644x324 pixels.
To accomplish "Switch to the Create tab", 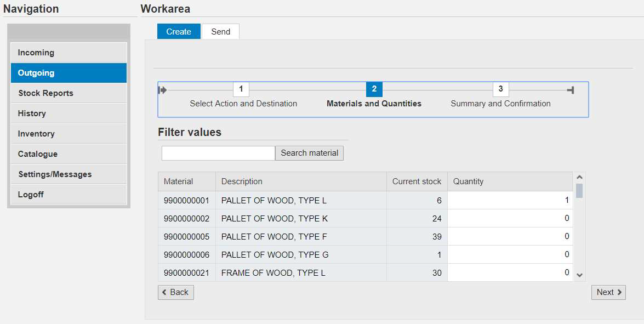I will tap(179, 32).
